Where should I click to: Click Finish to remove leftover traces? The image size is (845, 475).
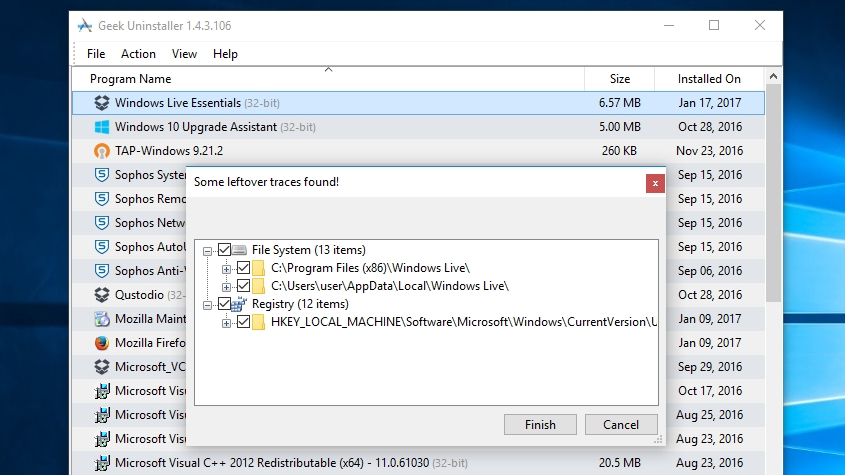[540, 425]
